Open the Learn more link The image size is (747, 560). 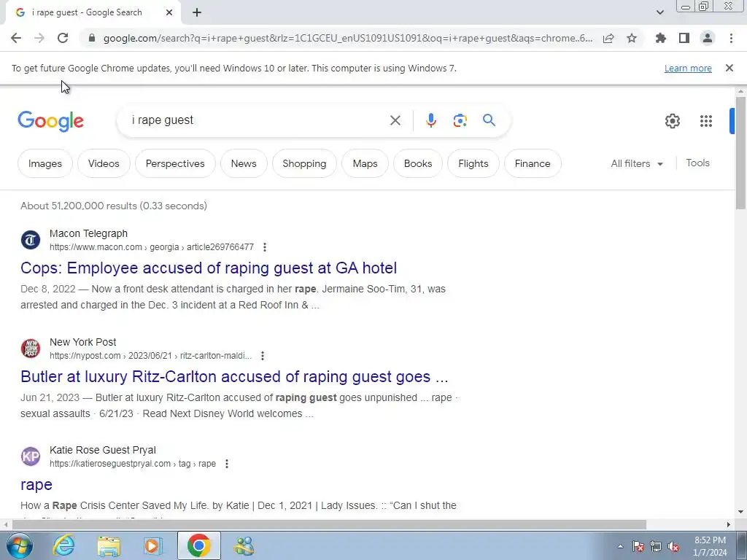pyautogui.click(x=688, y=68)
